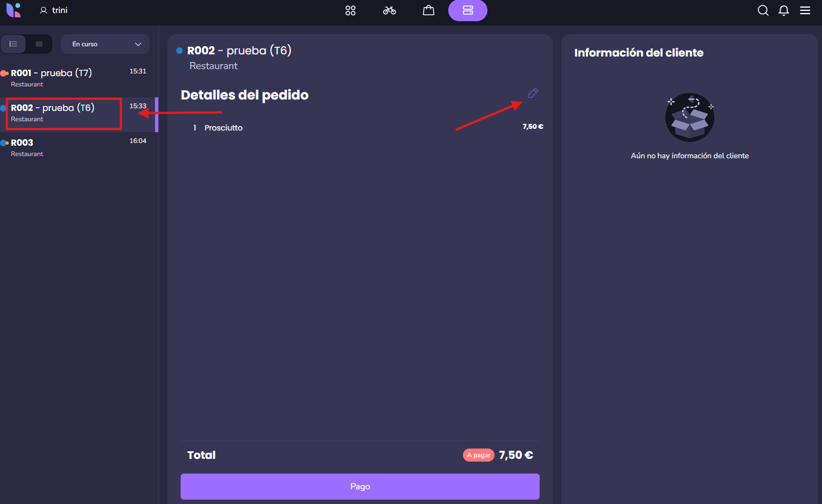
Task: Click the A pagar status badge
Action: [478, 455]
